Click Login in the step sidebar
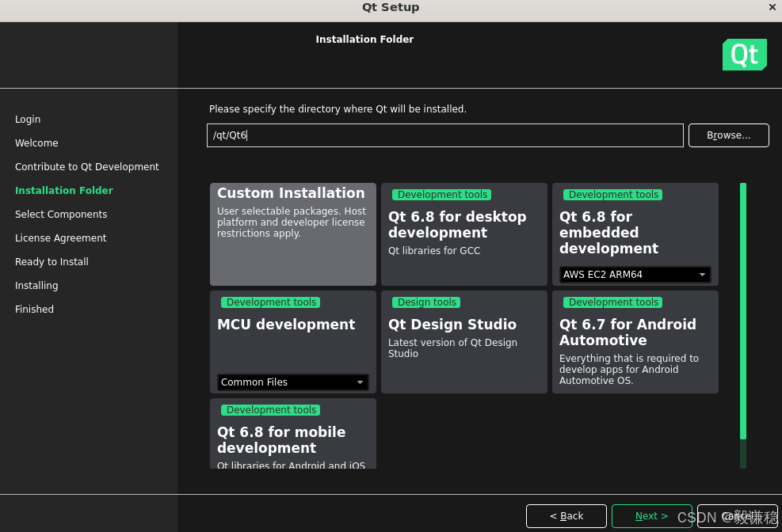 (x=28, y=120)
